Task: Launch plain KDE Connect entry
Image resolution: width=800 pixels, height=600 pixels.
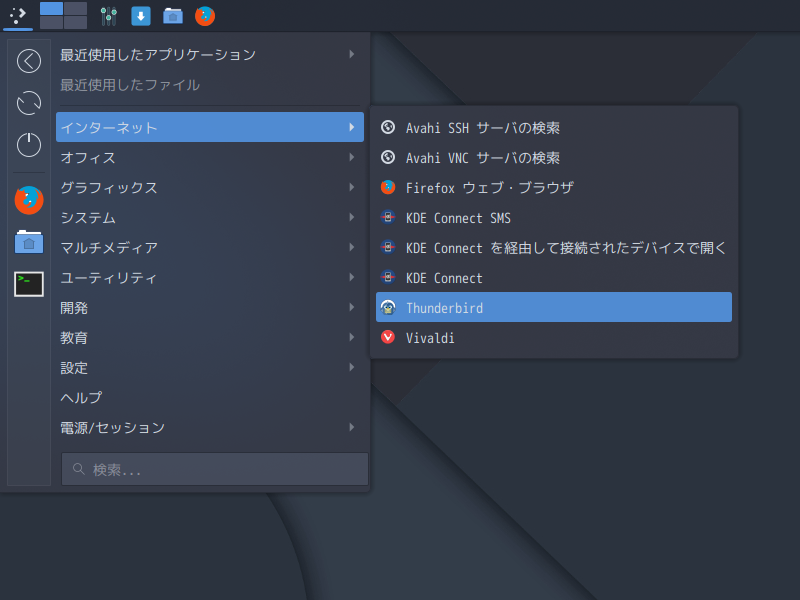Action: click(554, 278)
